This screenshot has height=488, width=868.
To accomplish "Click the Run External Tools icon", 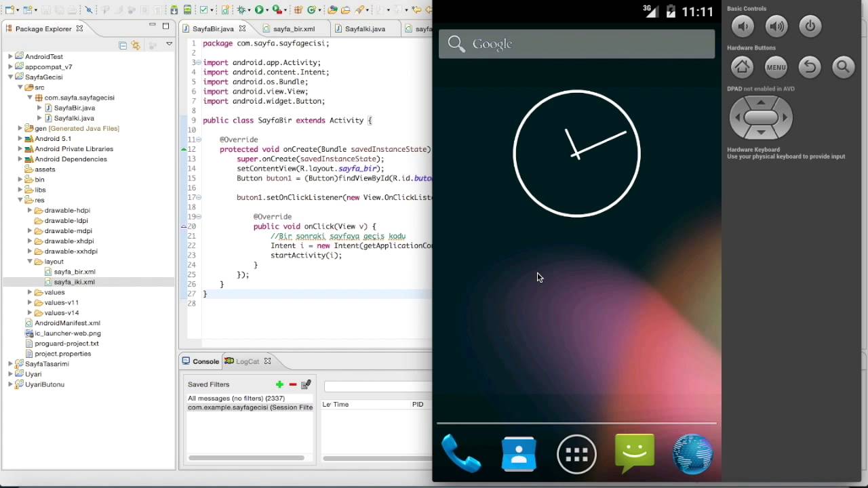I will (277, 10).
